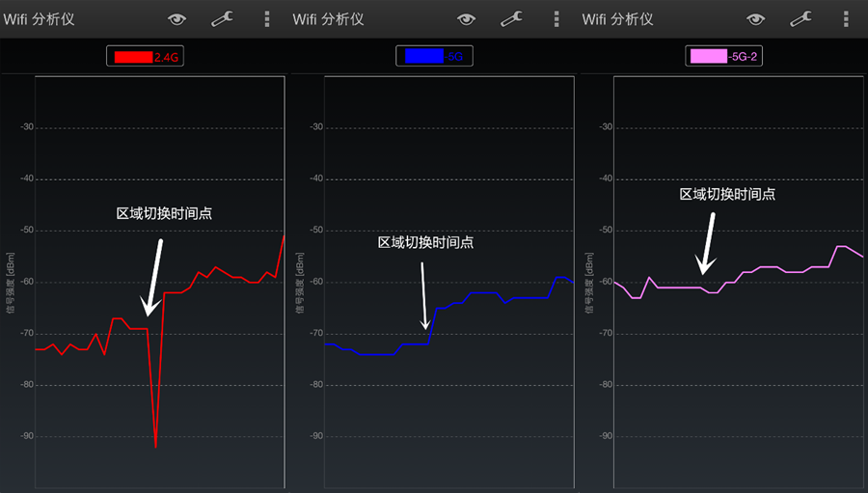Image resolution: width=868 pixels, height=493 pixels.
Task: Expand the three-dot overflow menu above the blue 5G graph
Action: tap(556, 19)
